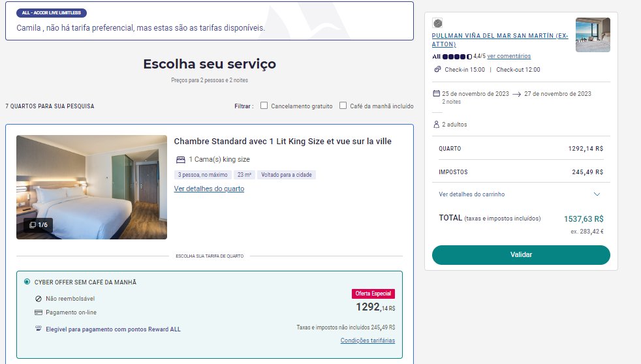Image resolution: width=641 pixels, height=364 pixels.
Task: Click the Pullman brand logo icon
Action: (437, 23)
